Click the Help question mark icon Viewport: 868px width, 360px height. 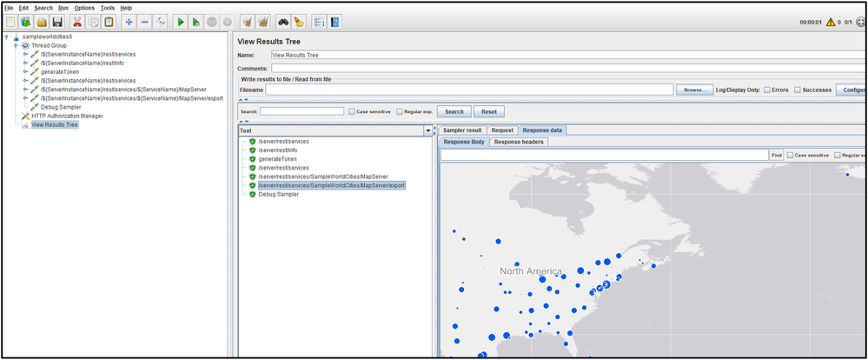335,22
